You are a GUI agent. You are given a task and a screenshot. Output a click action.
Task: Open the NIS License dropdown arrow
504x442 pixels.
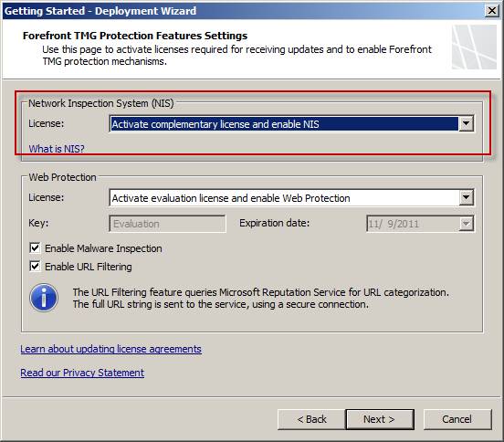pyautogui.click(x=466, y=124)
